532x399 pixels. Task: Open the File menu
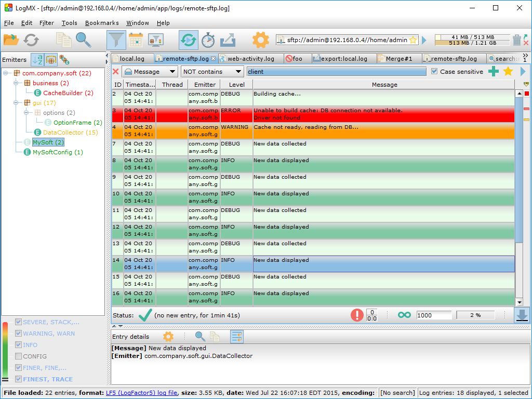(x=9, y=23)
